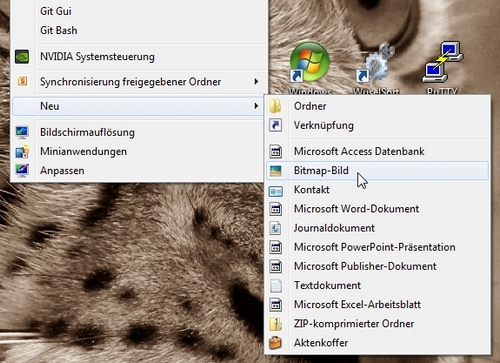Screen dimensions: 500x363
Task: Click the Minianwendungen gadgets icon
Action: click(22, 152)
